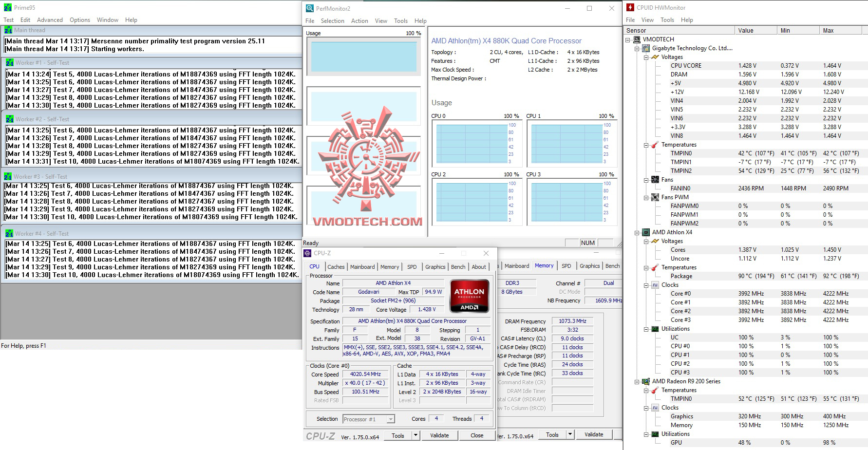Click the Clocks icon under AMD Radeon R9

[655, 408]
